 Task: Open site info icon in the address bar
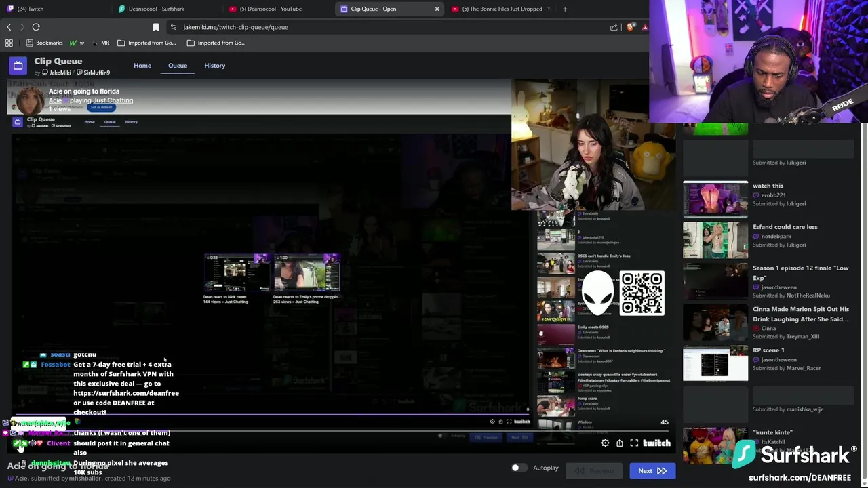click(174, 27)
